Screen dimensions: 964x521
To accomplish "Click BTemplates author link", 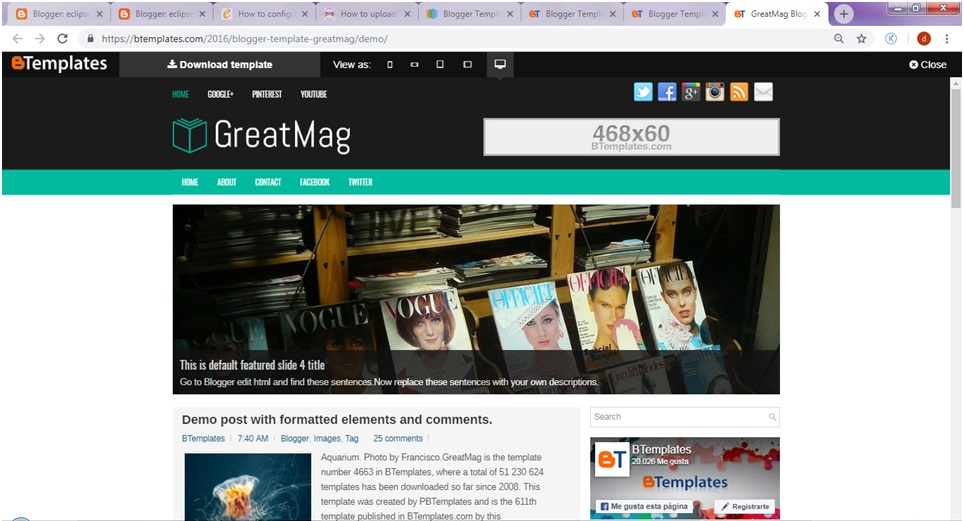I will 203,439.
